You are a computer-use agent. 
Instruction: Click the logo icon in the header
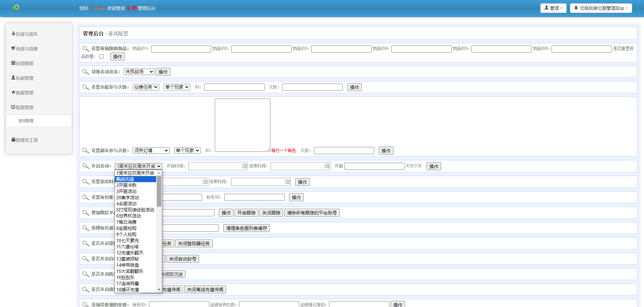pos(16,8)
